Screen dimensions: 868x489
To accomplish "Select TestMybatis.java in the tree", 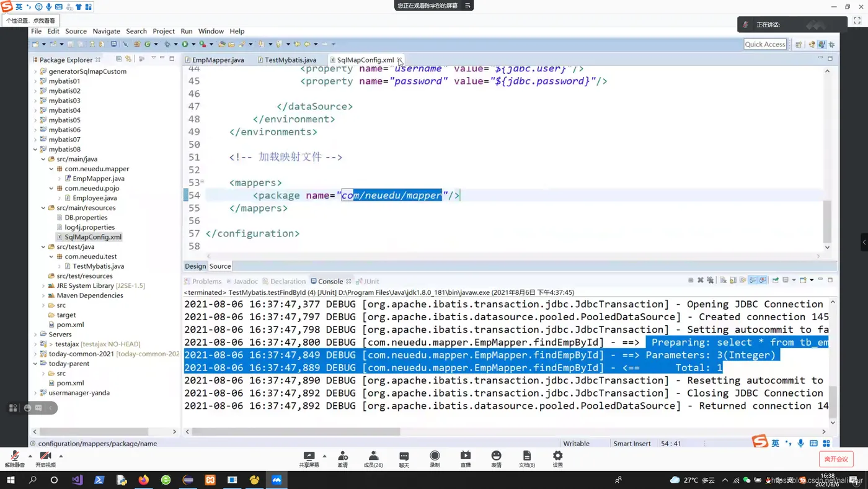I will click(94, 266).
